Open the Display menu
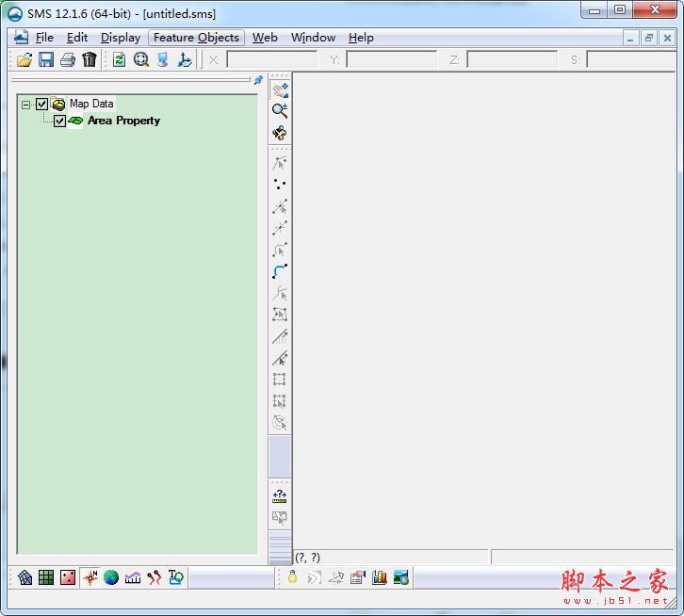 coord(121,38)
